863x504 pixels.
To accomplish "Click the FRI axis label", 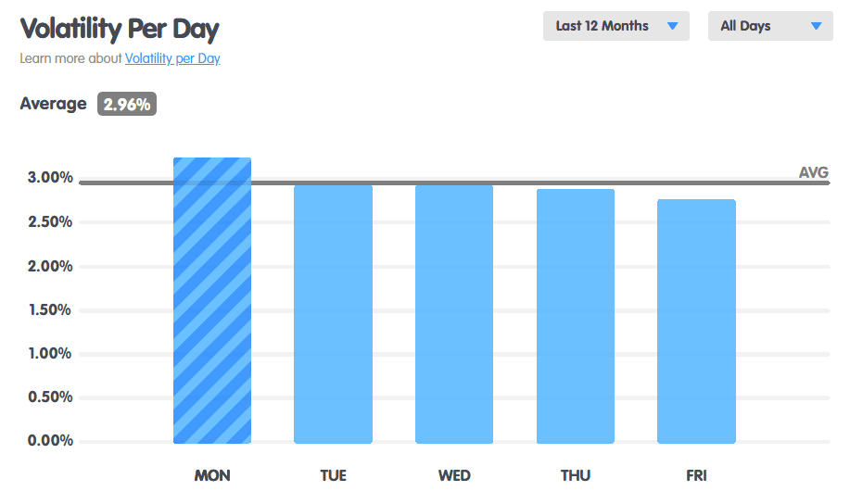I will click(696, 475).
